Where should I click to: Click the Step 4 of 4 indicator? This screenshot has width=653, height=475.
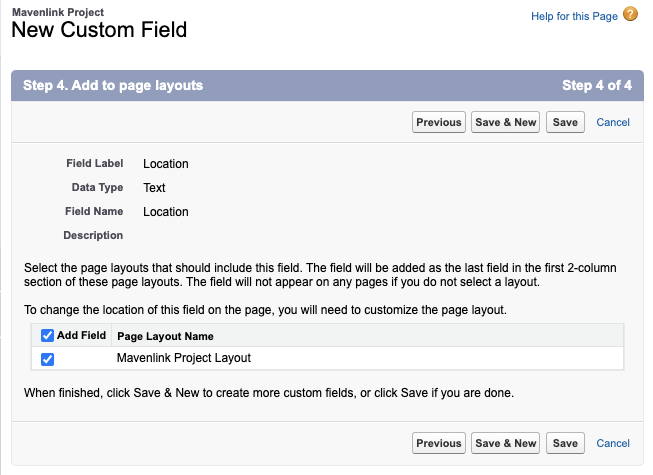point(597,85)
